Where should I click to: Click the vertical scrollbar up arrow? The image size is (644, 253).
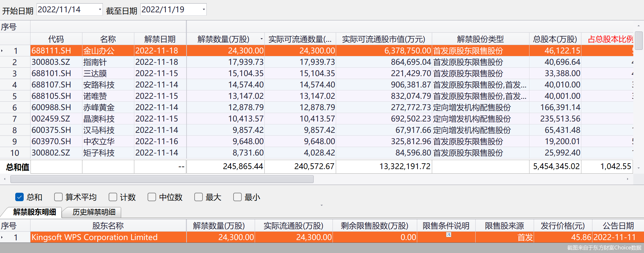[638, 26]
